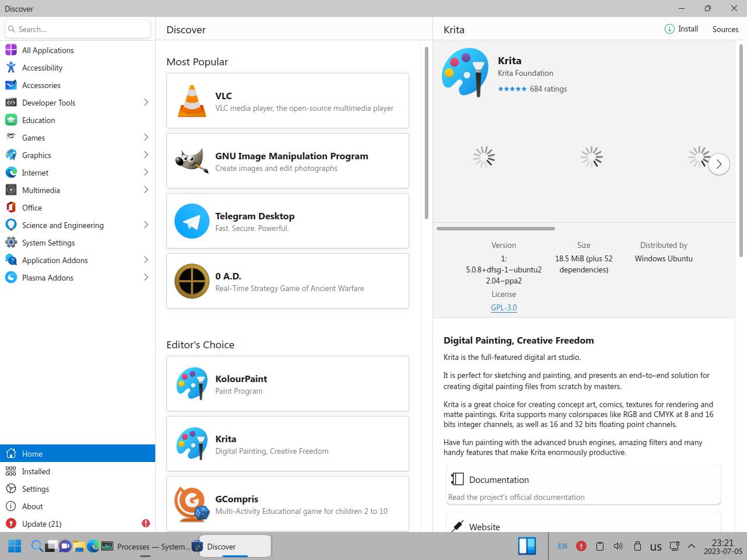Open Sources for Krita

coord(725,29)
